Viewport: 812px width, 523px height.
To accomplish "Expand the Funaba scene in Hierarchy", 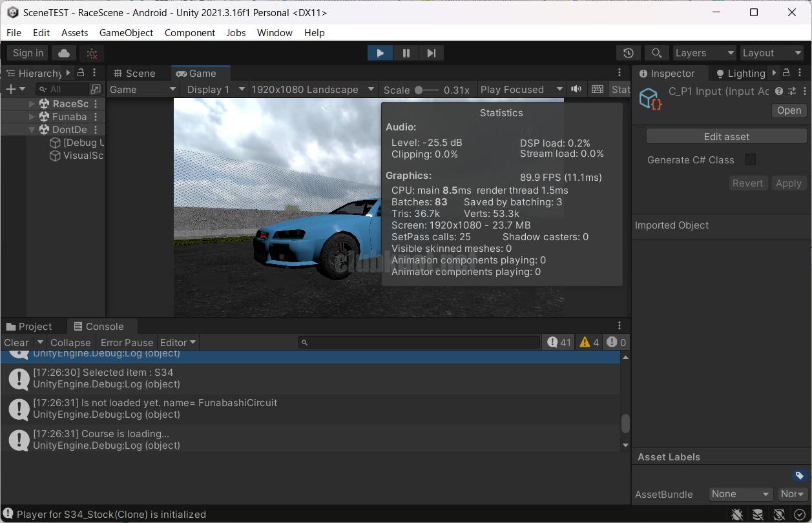I will pos(32,117).
